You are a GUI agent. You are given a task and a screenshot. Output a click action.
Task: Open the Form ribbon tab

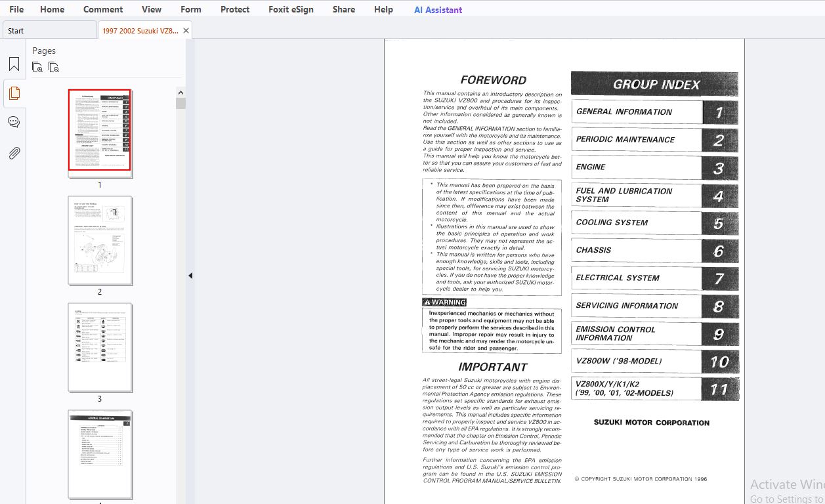pyautogui.click(x=191, y=9)
